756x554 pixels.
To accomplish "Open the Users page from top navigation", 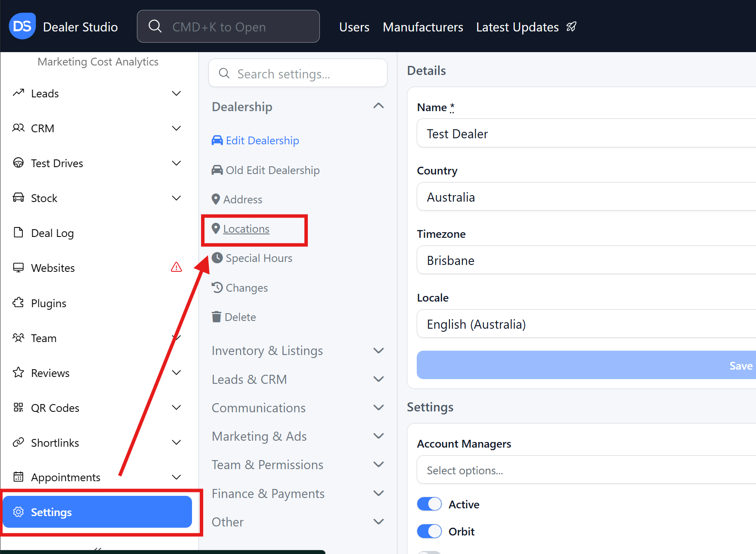I will coord(354,27).
